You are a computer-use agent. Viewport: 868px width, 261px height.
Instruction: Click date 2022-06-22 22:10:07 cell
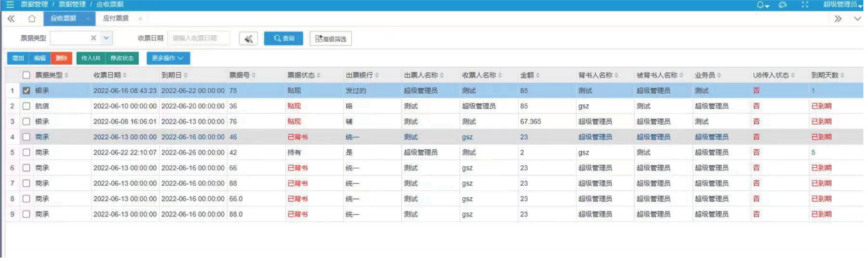[x=125, y=152]
